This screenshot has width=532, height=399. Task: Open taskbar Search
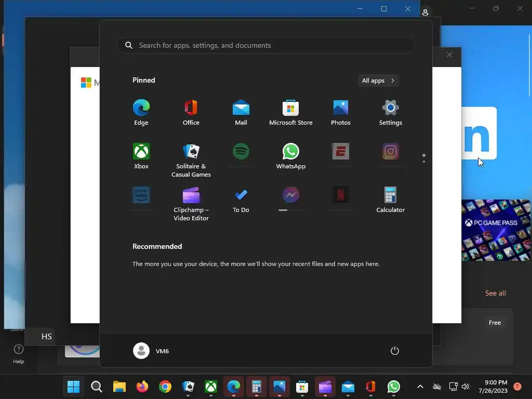coord(96,387)
